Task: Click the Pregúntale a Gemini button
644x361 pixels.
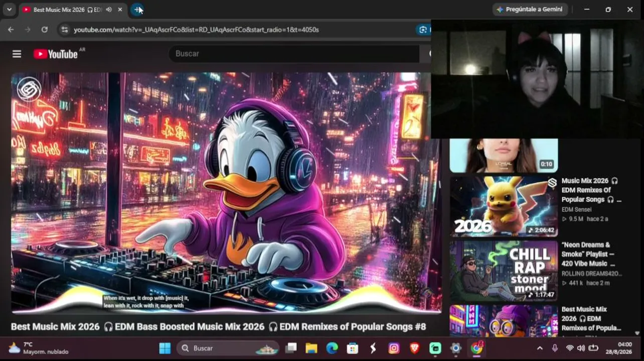Action: point(530,10)
